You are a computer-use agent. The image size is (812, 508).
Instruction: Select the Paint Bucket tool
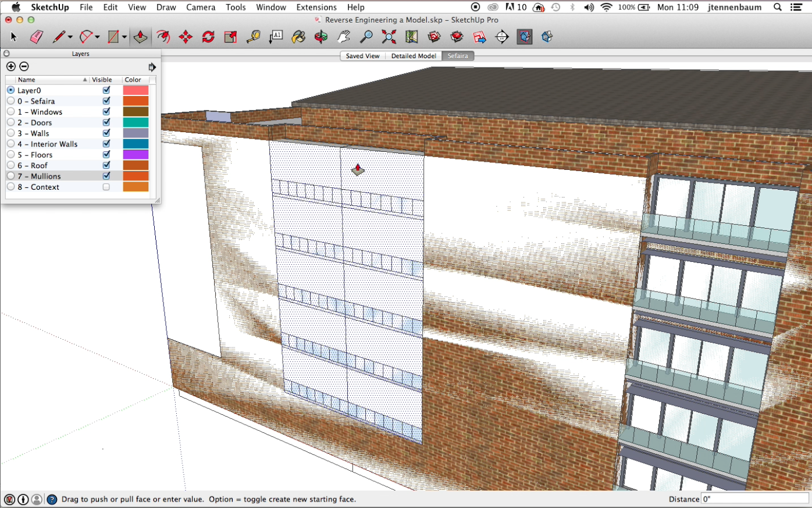click(x=298, y=37)
